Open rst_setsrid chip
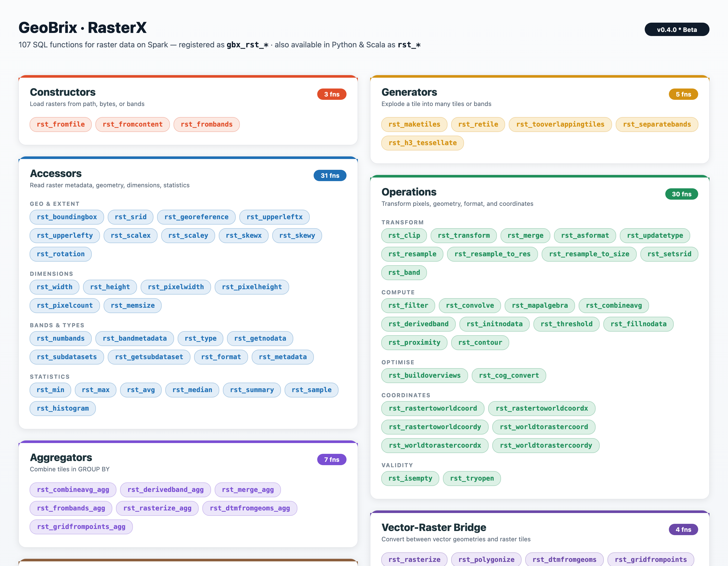This screenshot has height=566, width=728. [x=669, y=254]
